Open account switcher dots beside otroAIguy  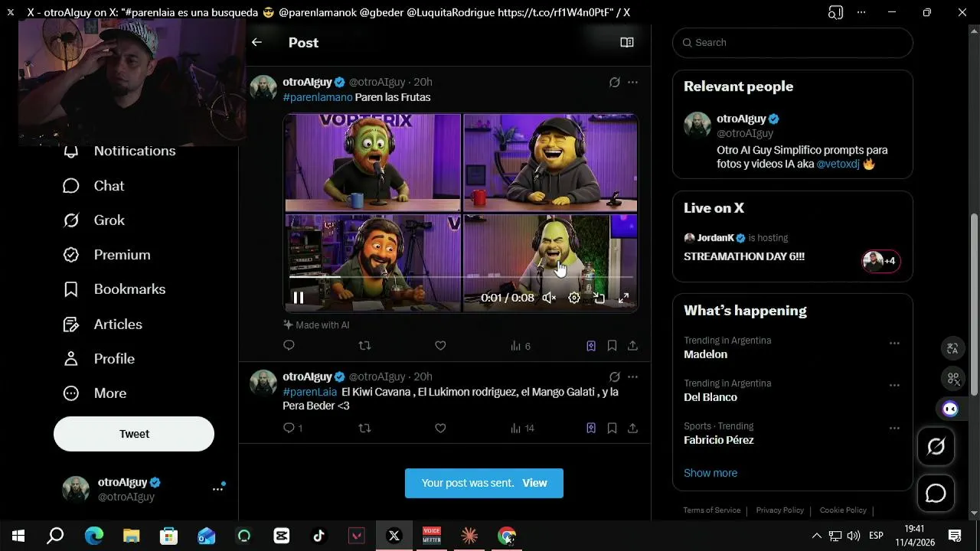(x=218, y=489)
